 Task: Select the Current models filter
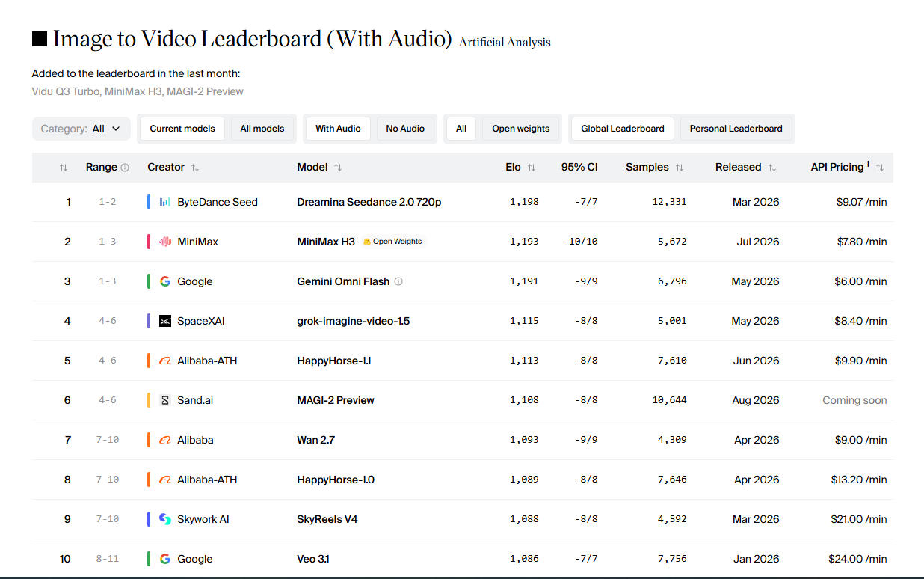tap(182, 129)
